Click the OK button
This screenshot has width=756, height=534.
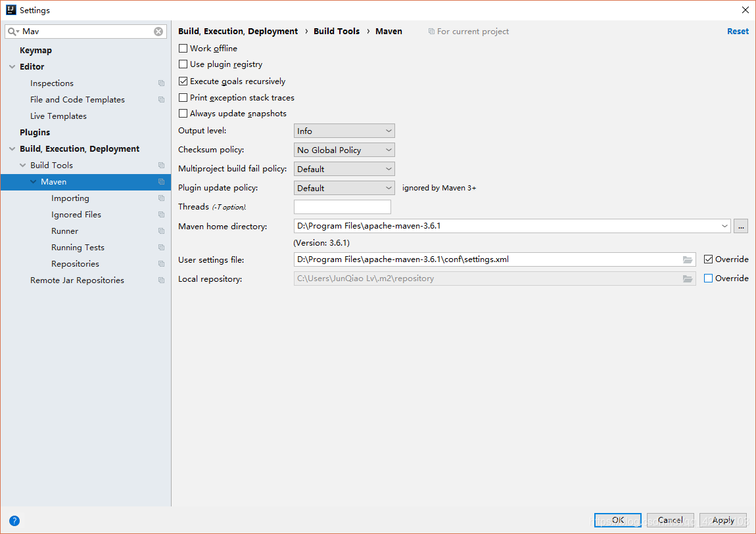click(618, 520)
